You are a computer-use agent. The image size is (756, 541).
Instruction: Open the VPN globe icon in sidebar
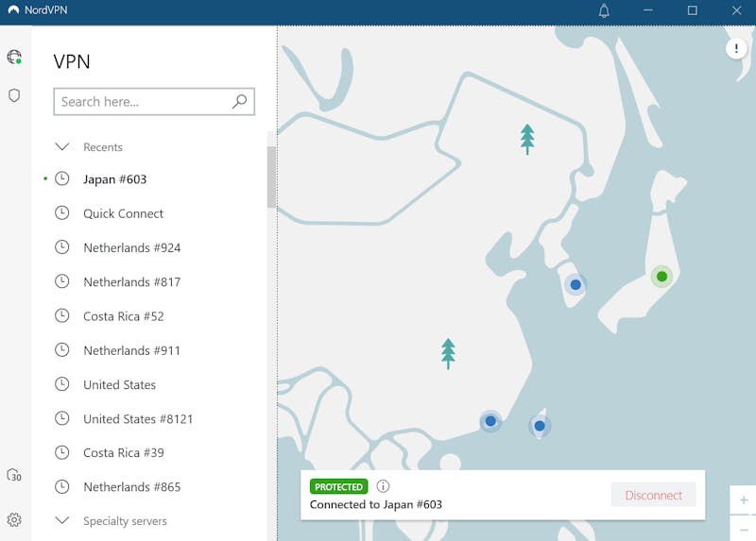14,58
